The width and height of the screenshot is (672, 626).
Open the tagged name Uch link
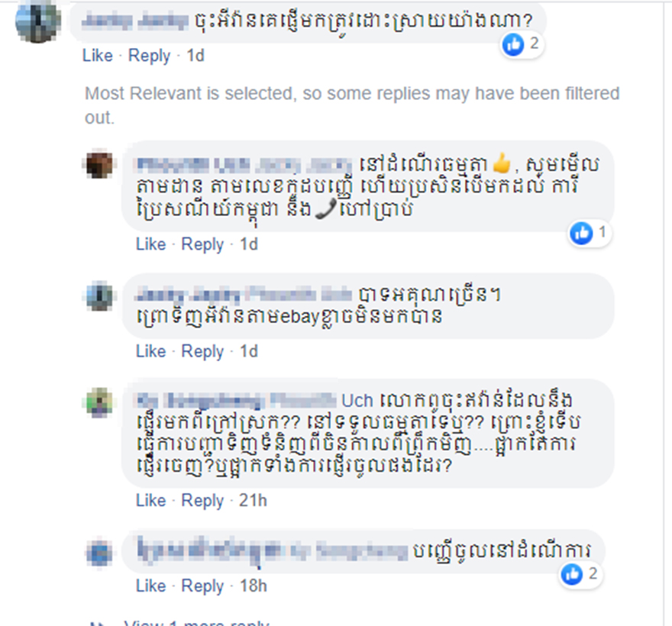[x=357, y=401]
